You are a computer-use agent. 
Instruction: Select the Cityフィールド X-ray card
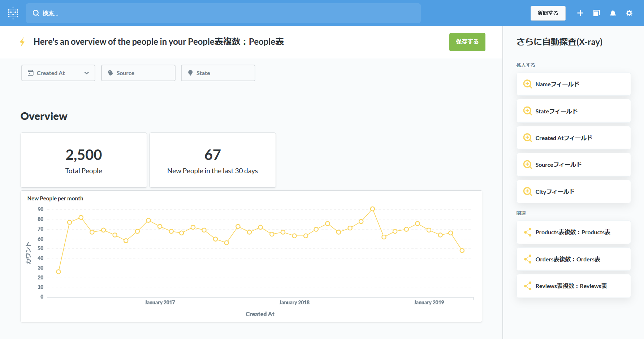(x=574, y=192)
